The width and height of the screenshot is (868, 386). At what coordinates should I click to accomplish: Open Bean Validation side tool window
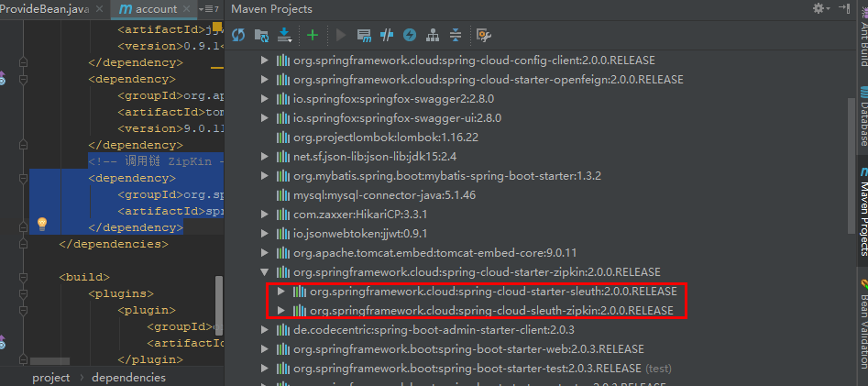862,326
